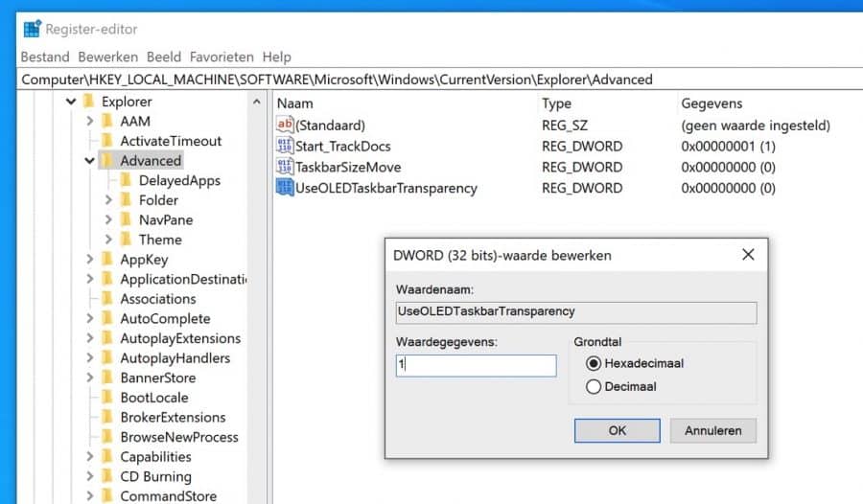Expand the ApplicationDestinations tree node
Screen dimensions: 863x504
90,279
